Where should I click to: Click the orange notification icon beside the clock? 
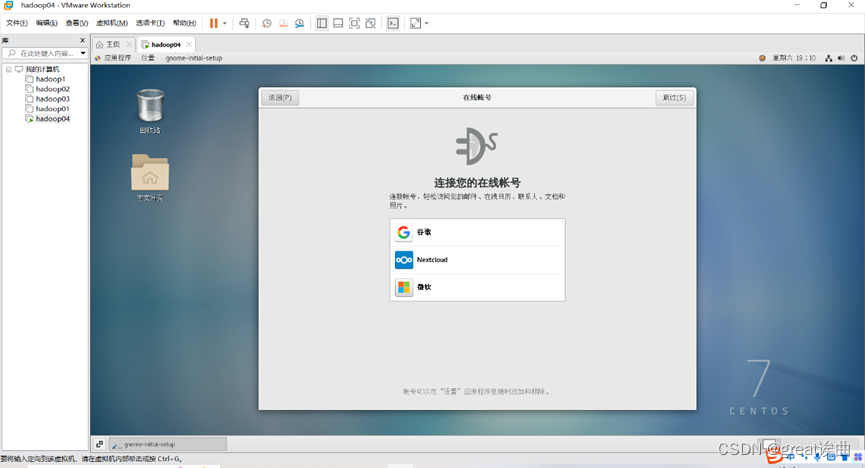762,58
